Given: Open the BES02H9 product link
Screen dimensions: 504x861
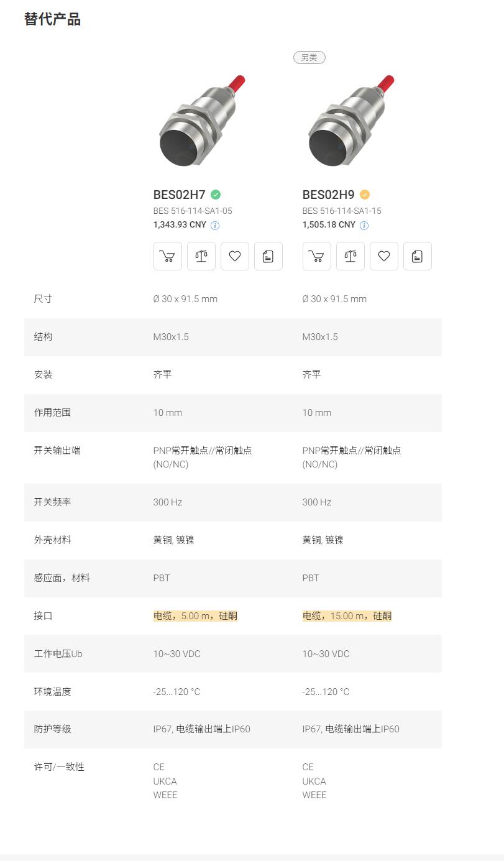Looking at the screenshot, I should pyautogui.click(x=328, y=194).
